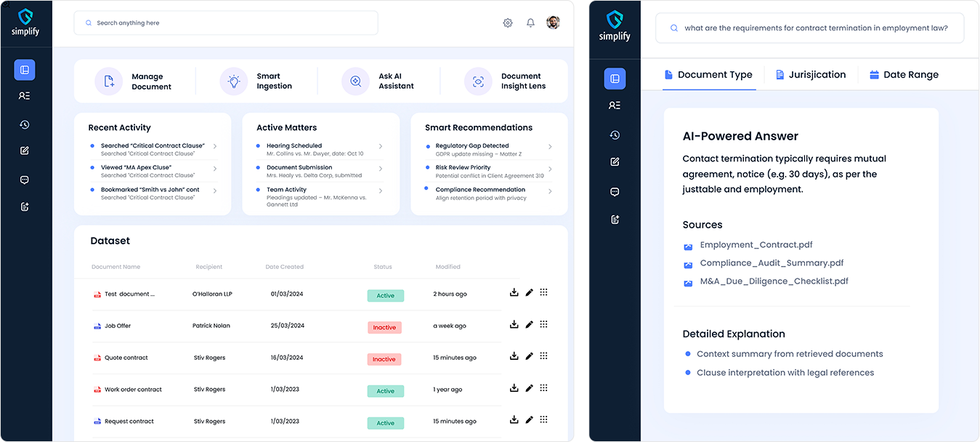Click the search anything here field
The image size is (980, 442).
coord(225,23)
